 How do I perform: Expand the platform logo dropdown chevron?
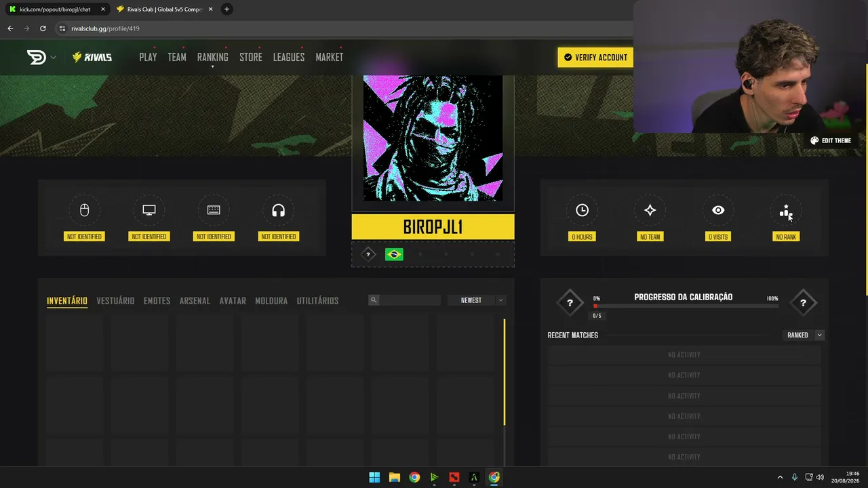pyautogui.click(x=53, y=58)
